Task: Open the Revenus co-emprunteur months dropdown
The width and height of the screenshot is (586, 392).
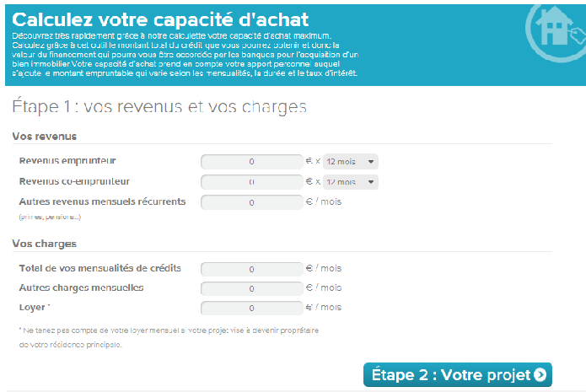Action: pyautogui.click(x=351, y=182)
